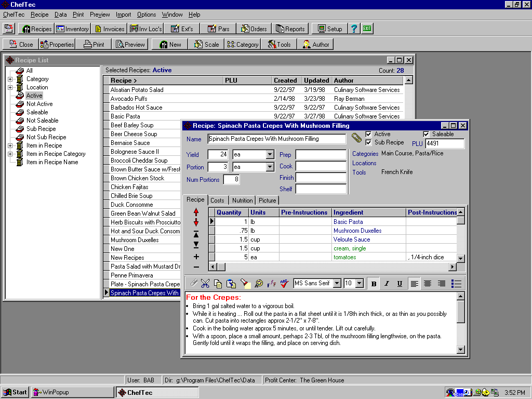This screenshot has height=399, width=532.
Task: Open the Portion unit dropdown
Action: [x=270, y=167]
